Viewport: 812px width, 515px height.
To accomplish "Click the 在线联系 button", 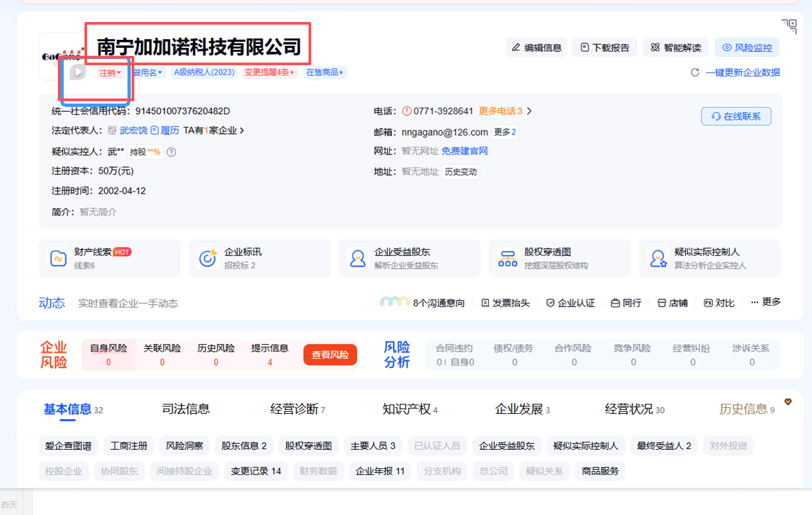I will tap(736, 116).
